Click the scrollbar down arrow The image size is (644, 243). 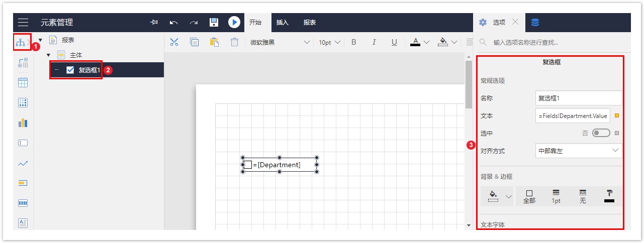[469, 225]
